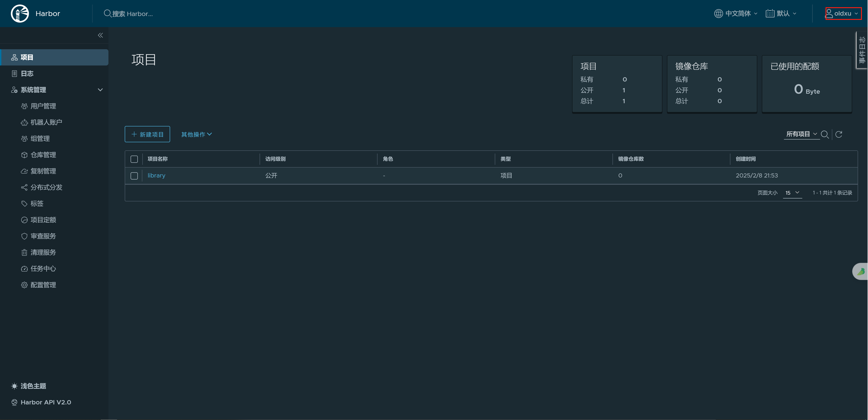
Task: Open 用户管理 in the sidebar
Action: click(43, 106)
